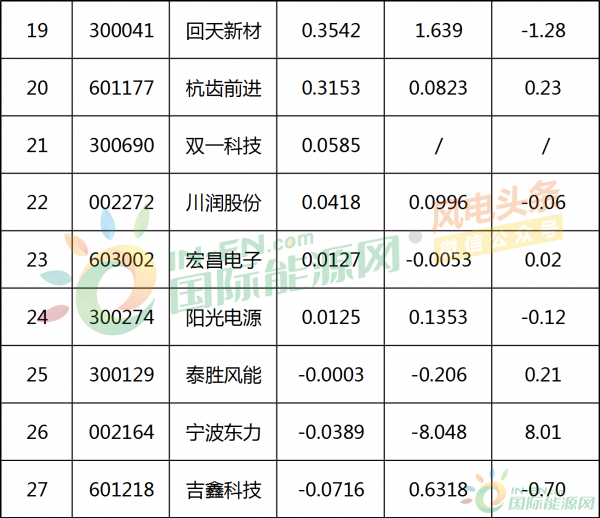This screenshot has height=518, width=600.
Task: Click company name 双一科技
Action: [x=223, y=146]
